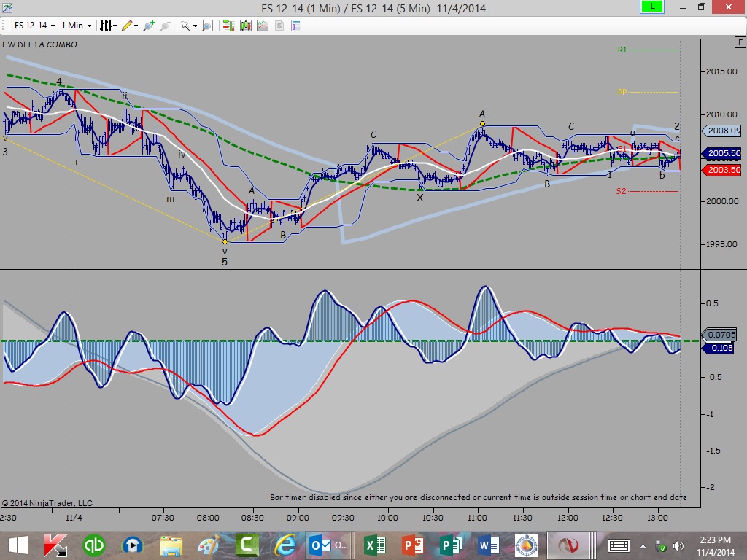
Task: Click the data box zoom frame icon
Action: point(207,26)
